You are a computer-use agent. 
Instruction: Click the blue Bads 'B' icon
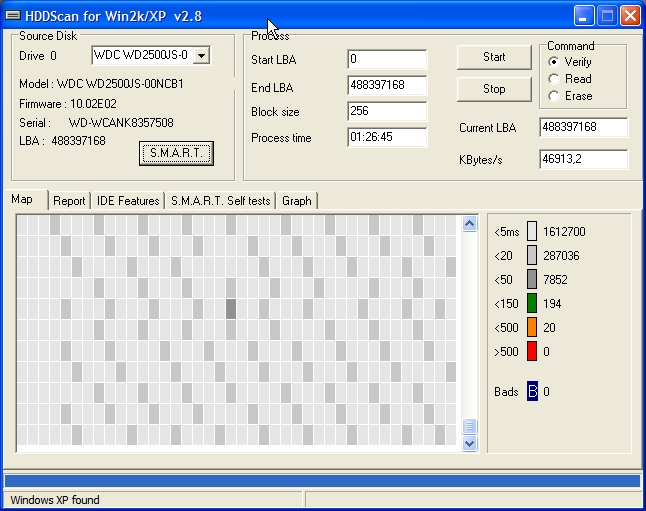click(532, 391)
